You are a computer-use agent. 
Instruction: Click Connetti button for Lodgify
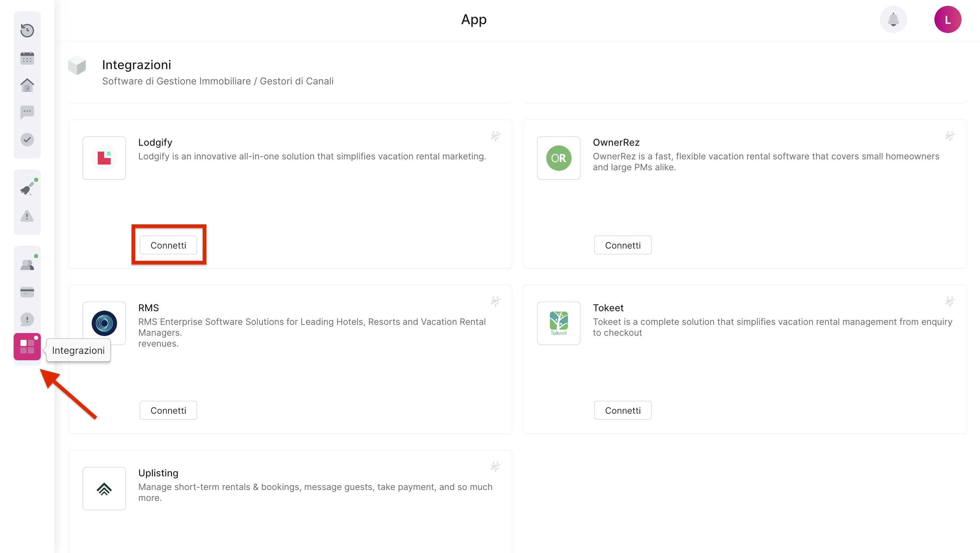click(168, 245)
